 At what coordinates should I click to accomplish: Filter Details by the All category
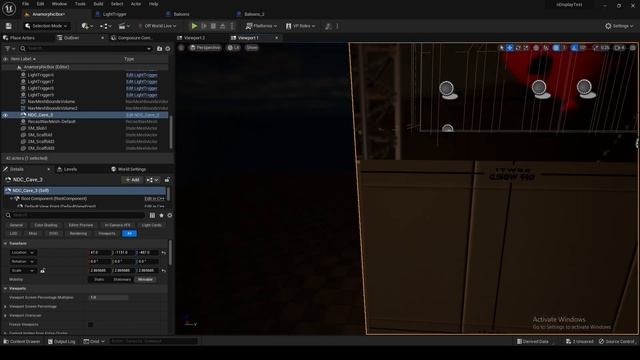(x=129, y=233)
